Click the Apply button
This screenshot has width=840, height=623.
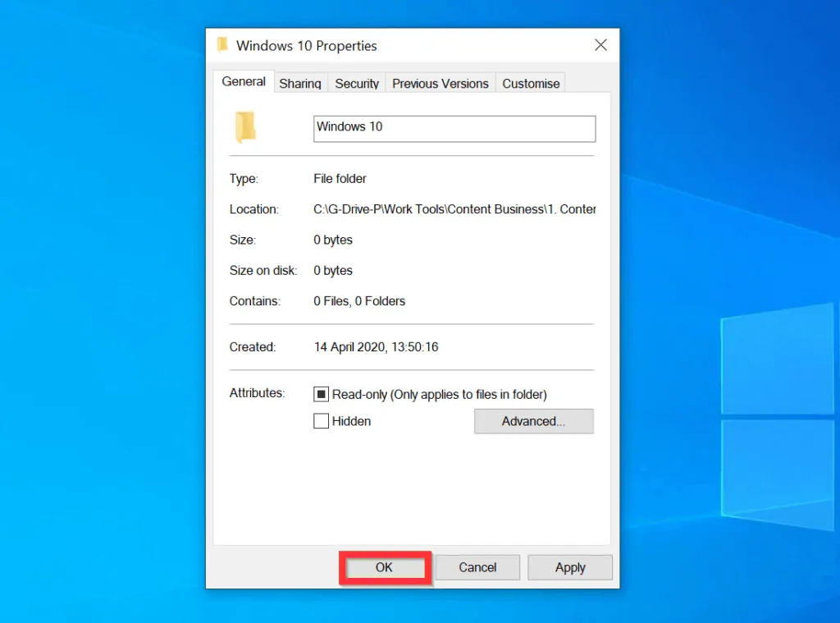(x=570, y=567)
